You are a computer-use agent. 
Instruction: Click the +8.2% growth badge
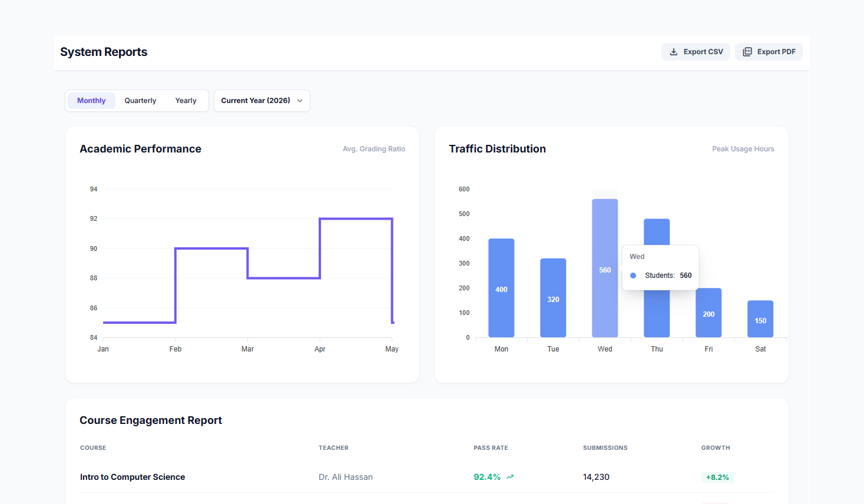coord(717,478)
